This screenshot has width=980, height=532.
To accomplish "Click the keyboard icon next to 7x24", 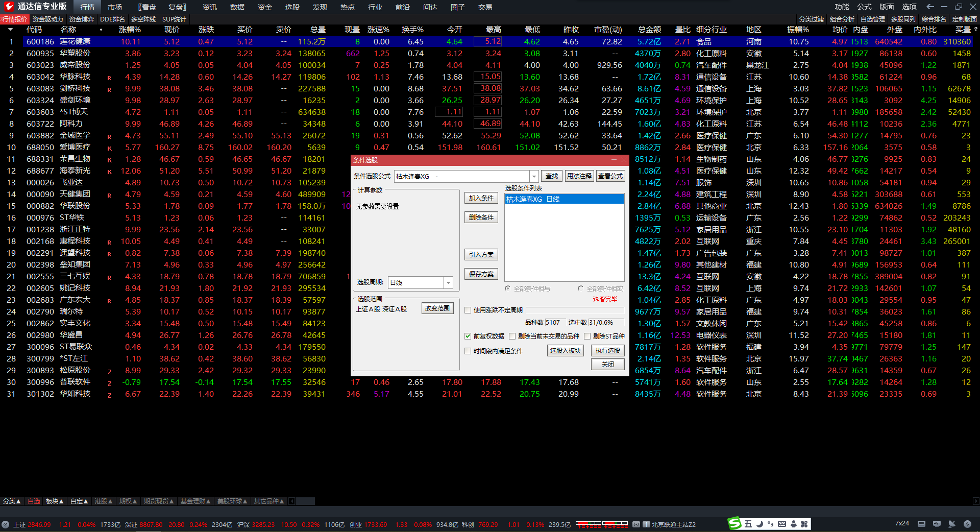I will click(x=921, y=524).
